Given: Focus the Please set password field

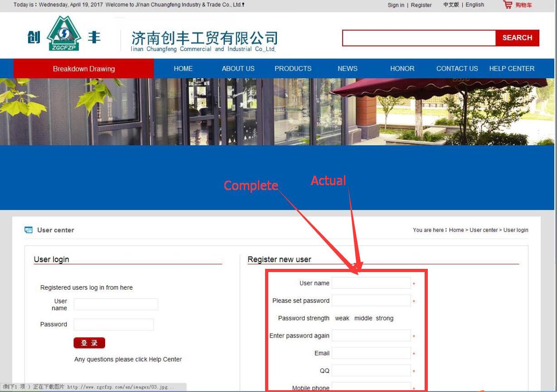Looking at the screenshot, I should click(371, 301).
